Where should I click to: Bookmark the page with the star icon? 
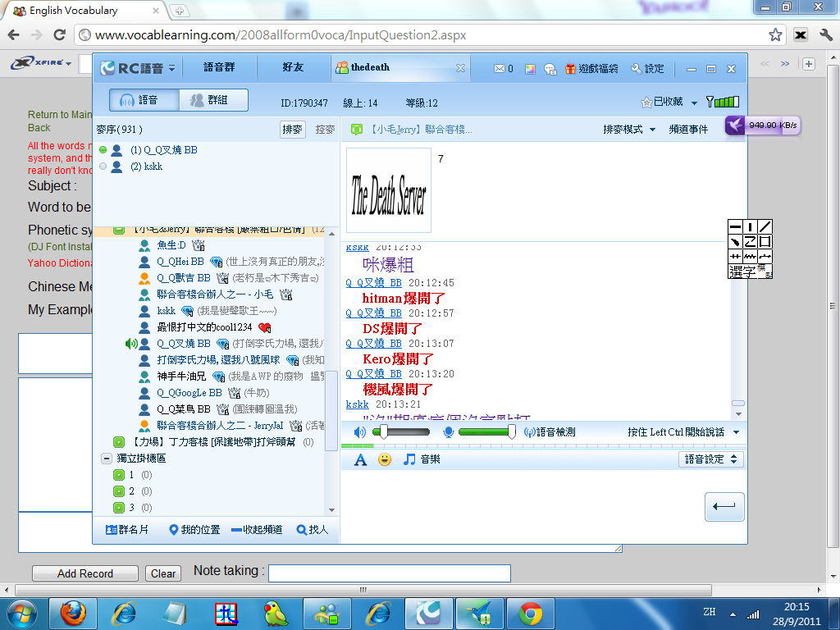(775, 34)
